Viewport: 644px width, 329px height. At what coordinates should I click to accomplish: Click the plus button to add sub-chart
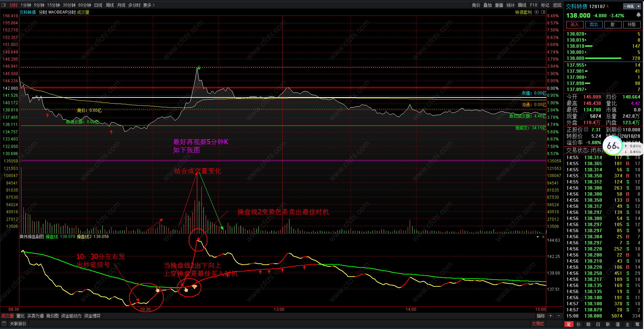point(551,316)
